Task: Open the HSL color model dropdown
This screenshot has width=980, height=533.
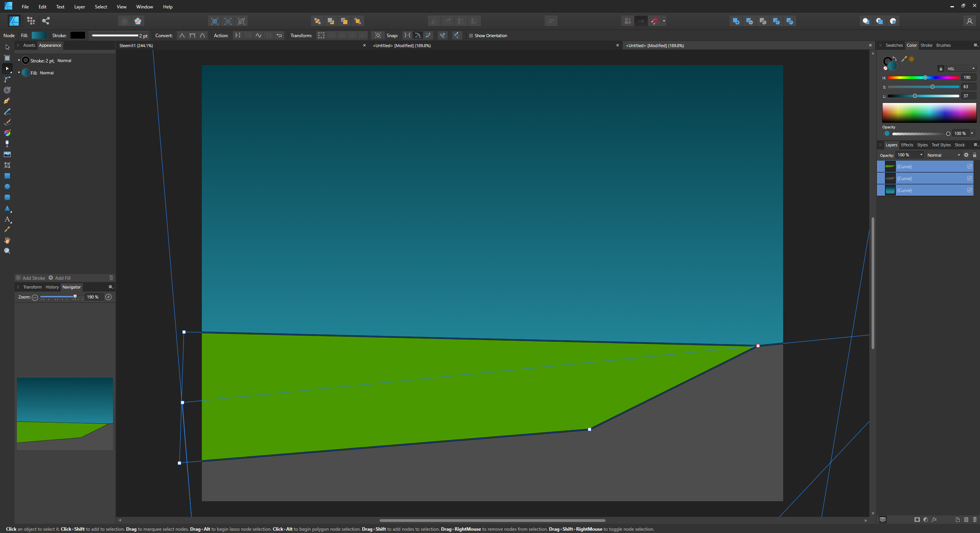Action: tap(961, 69)
